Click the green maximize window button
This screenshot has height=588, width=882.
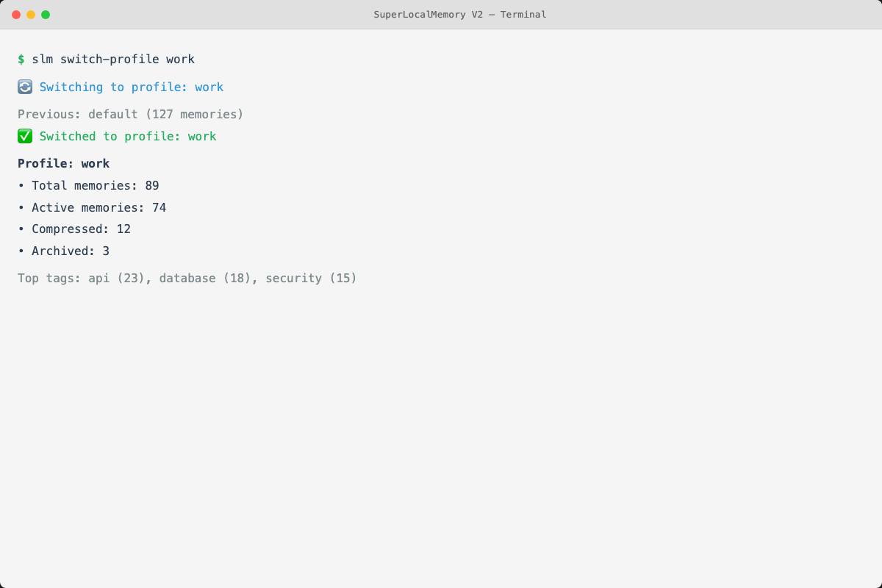pyautogui.click(x=46, y=15)
